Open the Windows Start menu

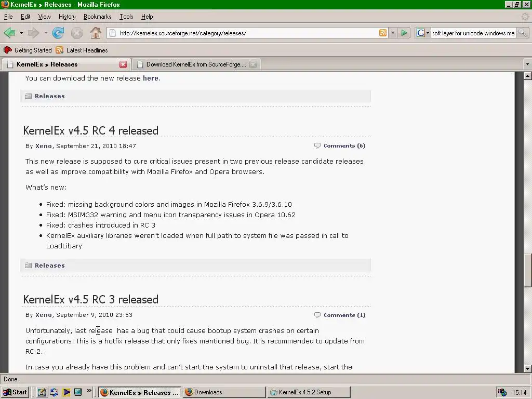coord(15,392)
